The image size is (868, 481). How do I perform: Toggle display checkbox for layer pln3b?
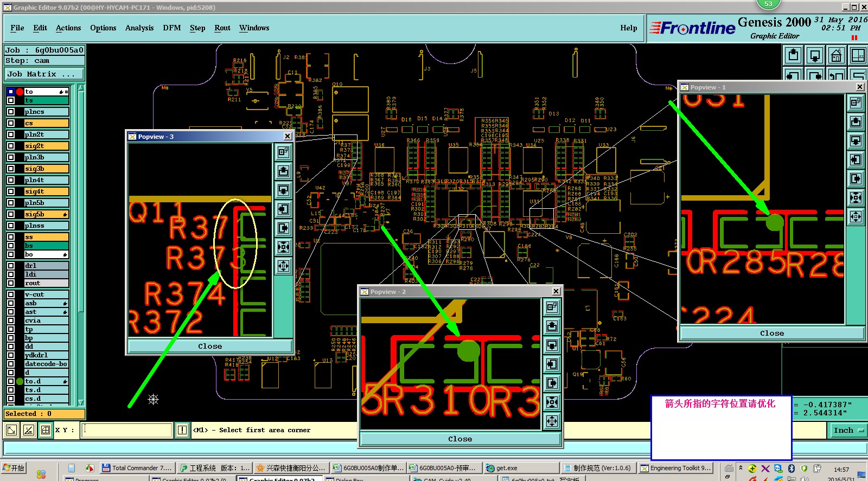pos(11,157)
